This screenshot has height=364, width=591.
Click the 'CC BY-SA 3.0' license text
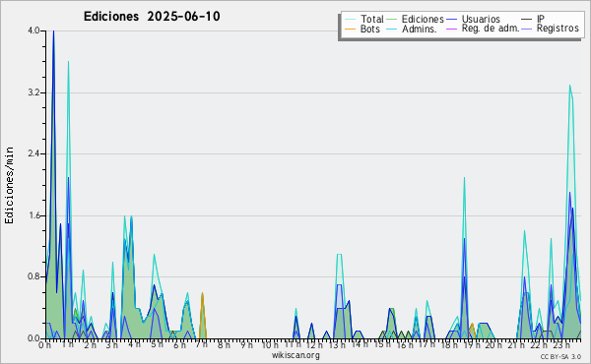coord(560,356)
